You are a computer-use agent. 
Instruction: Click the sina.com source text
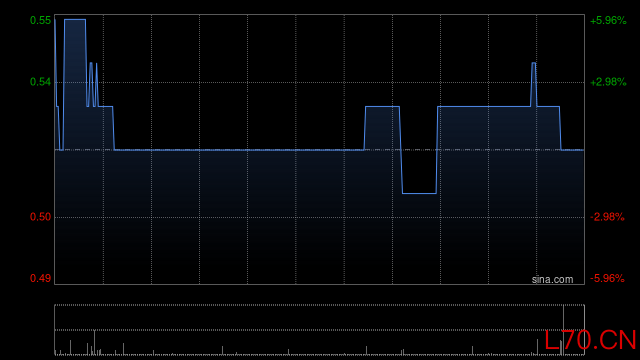click(552, 280)
